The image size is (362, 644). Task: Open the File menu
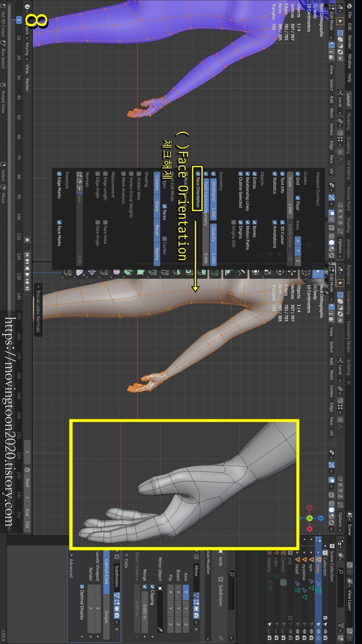click(x=349, y=15)
